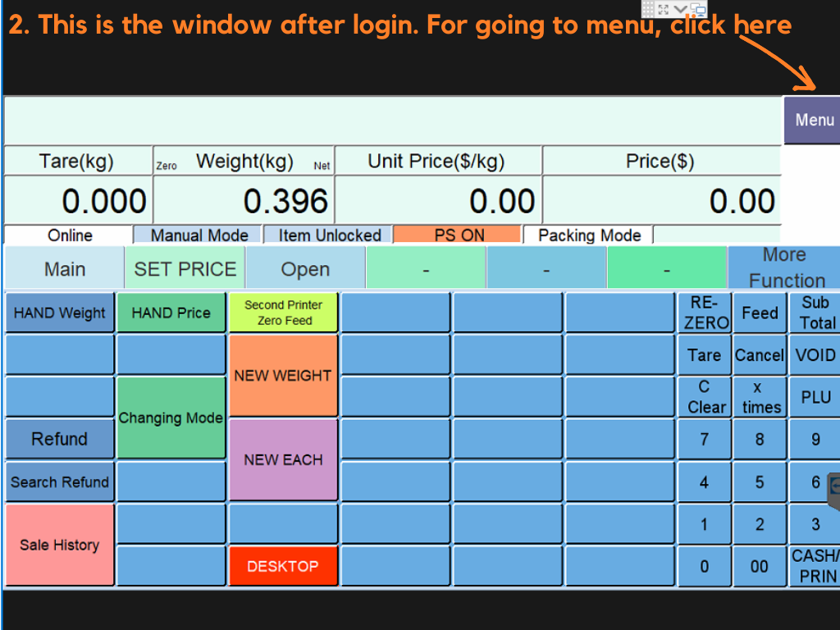The width and height of the screenshot is (840, 630).
Task: Select the Main tab
Action: click(64, 269)
